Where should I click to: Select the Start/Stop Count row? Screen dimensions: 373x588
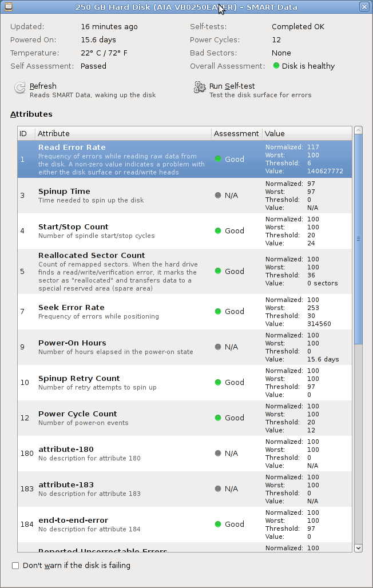coord(185,231)
